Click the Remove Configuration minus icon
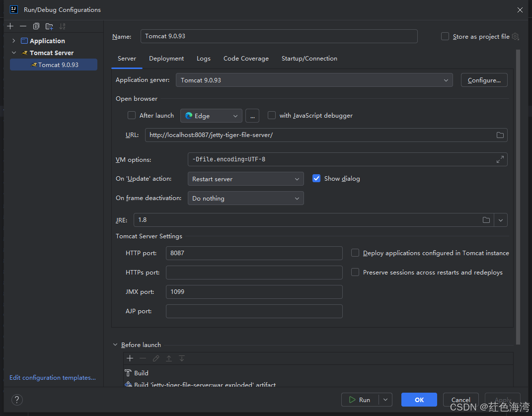 coord(23,26)
